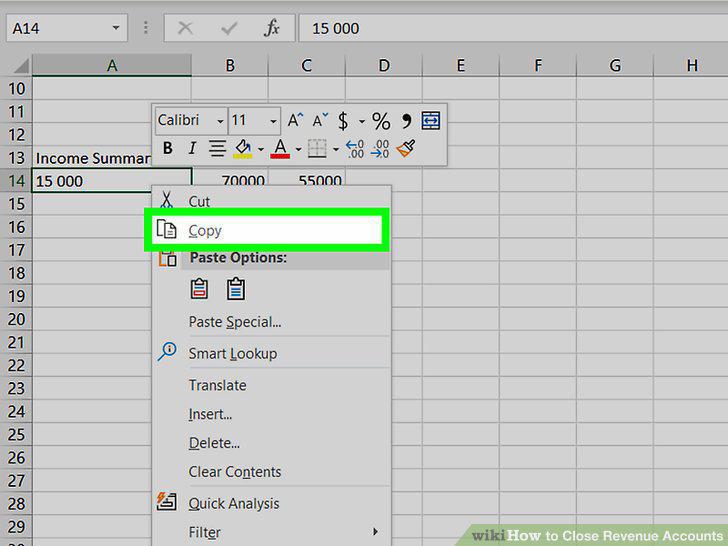Expand font color dropdown arrow
The height and width of the screenshot is (546, 728).
[x=298, y=149]
